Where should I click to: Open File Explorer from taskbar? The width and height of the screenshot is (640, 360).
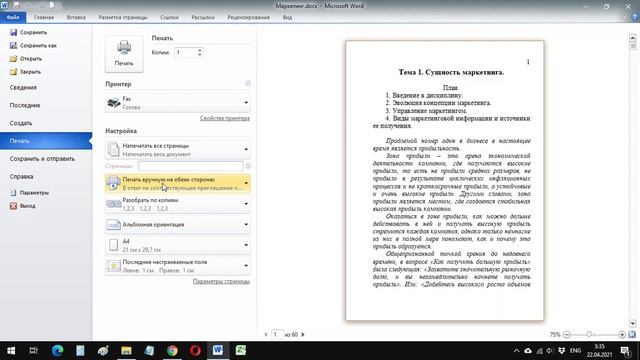(x=126, y=351)
